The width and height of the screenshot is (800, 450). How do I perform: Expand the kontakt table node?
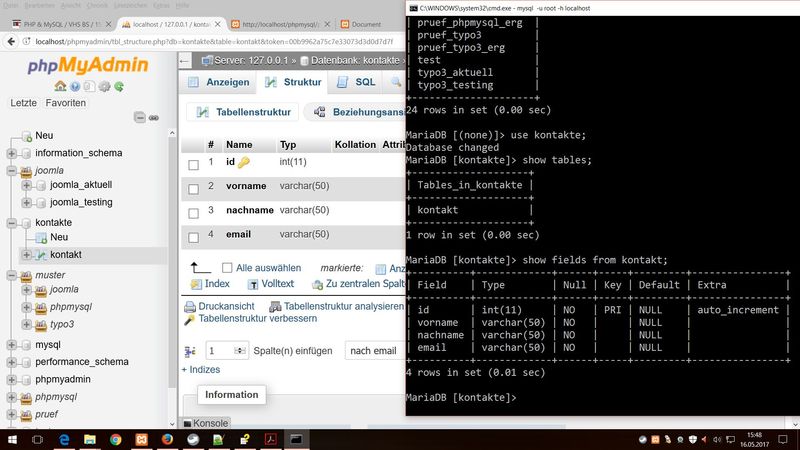(x=26, y=255)
